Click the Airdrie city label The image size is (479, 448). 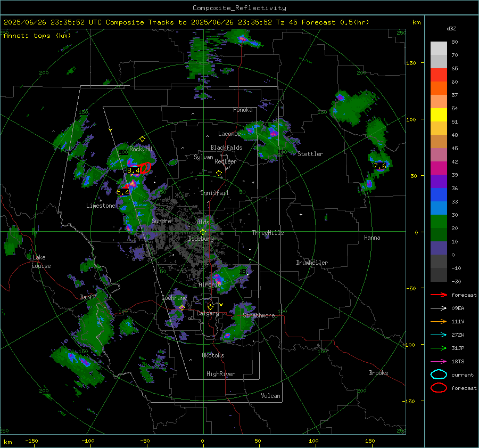click(x=210, y=284)
